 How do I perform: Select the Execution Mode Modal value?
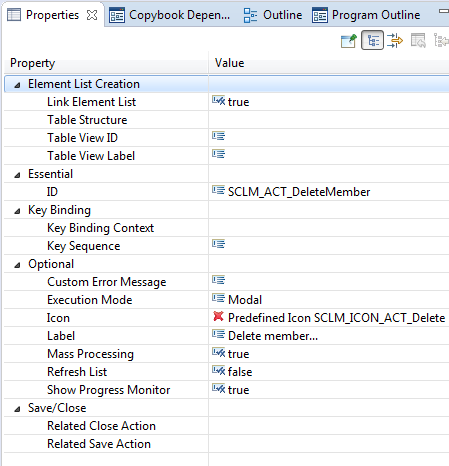[245, 300]
